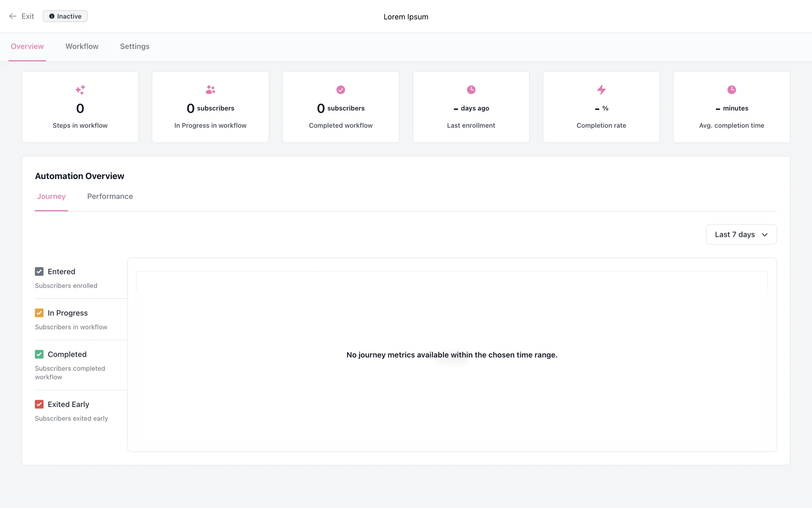Click the people icon for In Progress subscribers

click(x=210, y=90)
